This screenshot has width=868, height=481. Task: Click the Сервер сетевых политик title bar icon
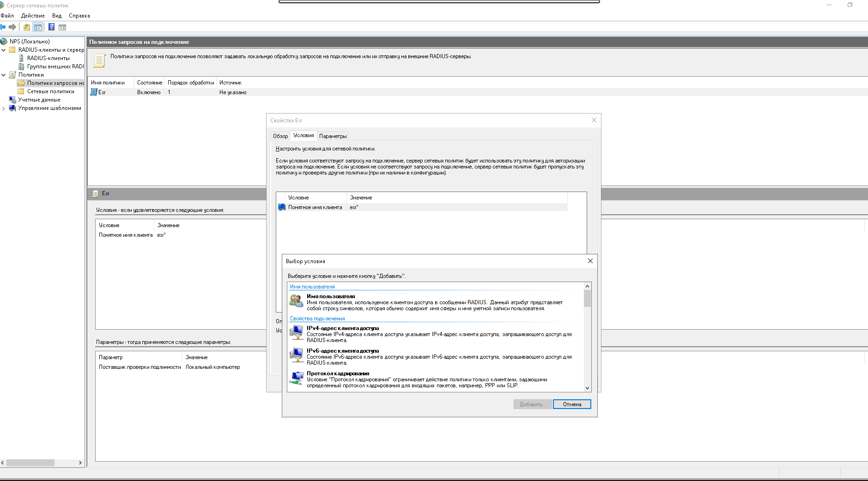click(2, 6)
